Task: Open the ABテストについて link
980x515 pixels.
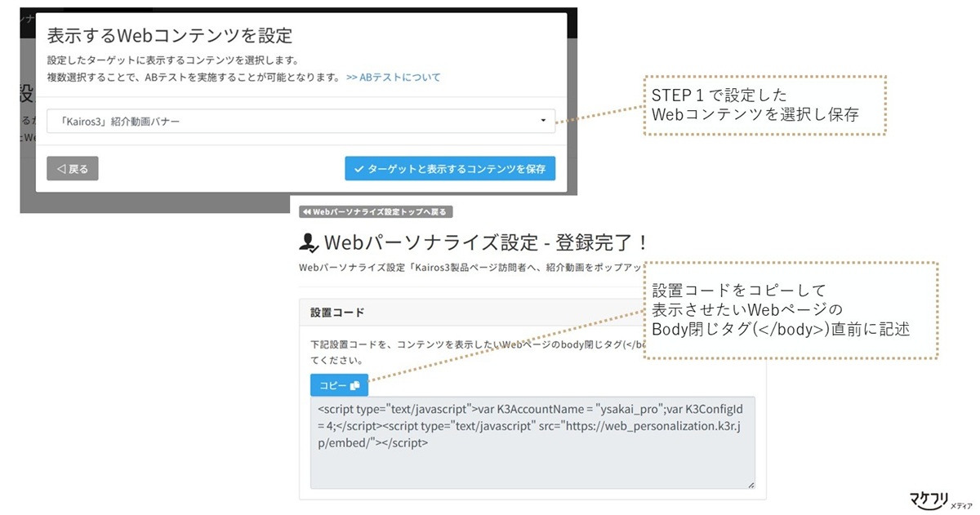Action: click(x=393, y=78)
